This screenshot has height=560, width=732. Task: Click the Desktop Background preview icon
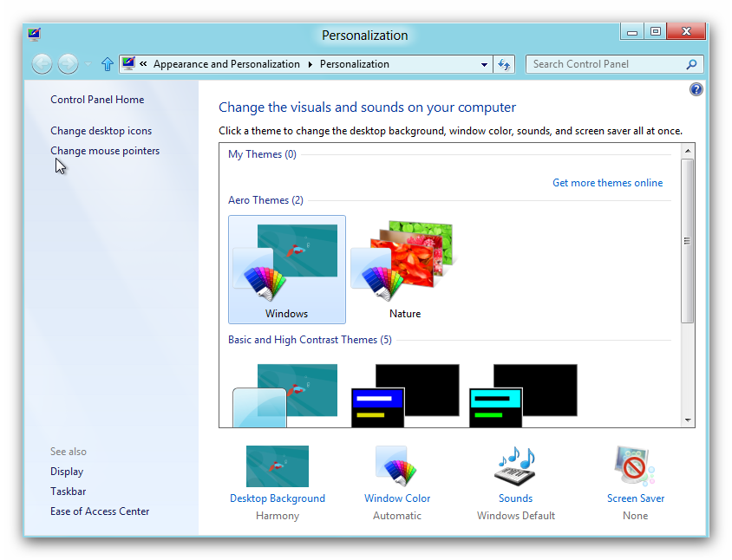pos(278,466)
